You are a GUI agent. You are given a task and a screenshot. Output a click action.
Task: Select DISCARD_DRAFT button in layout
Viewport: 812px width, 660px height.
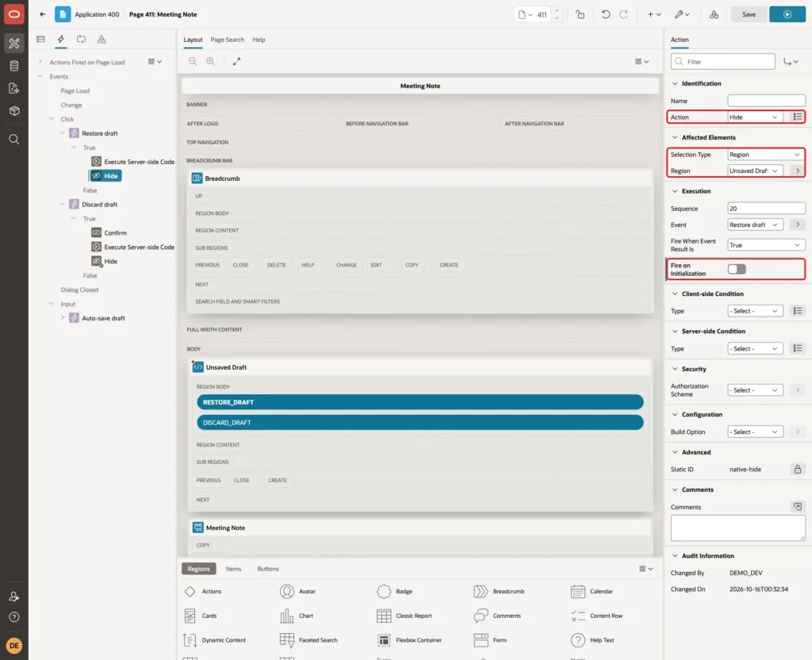point(420,422)
